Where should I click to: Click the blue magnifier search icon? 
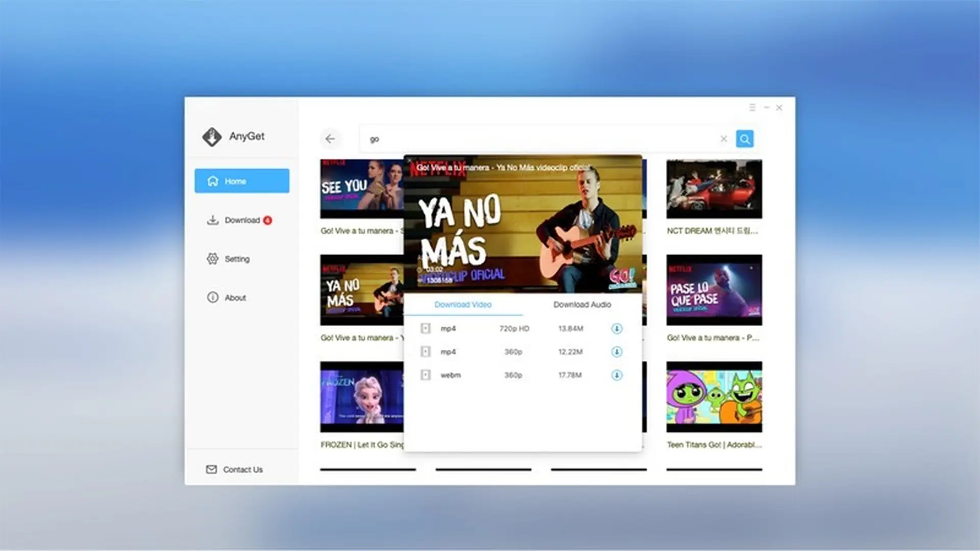(744, 138)
